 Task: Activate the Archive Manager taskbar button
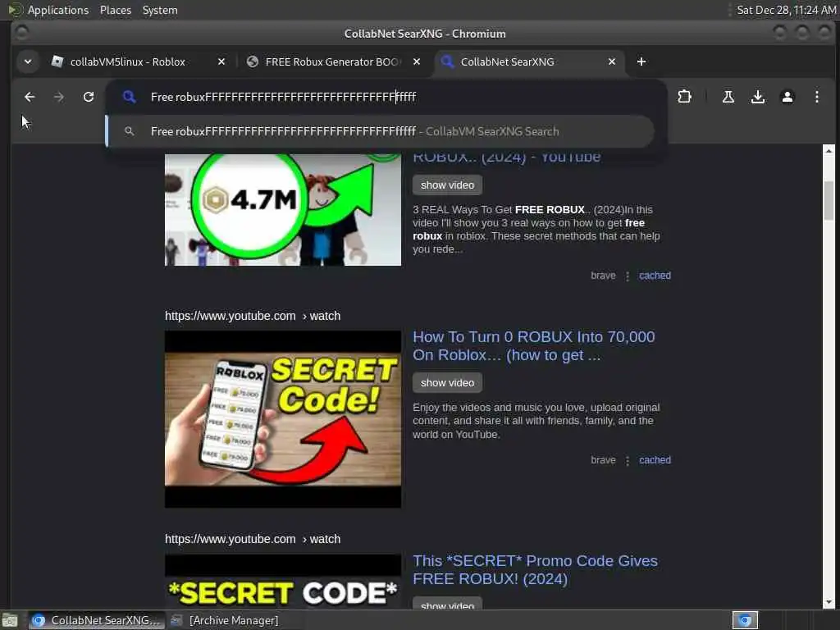[225, 620]
